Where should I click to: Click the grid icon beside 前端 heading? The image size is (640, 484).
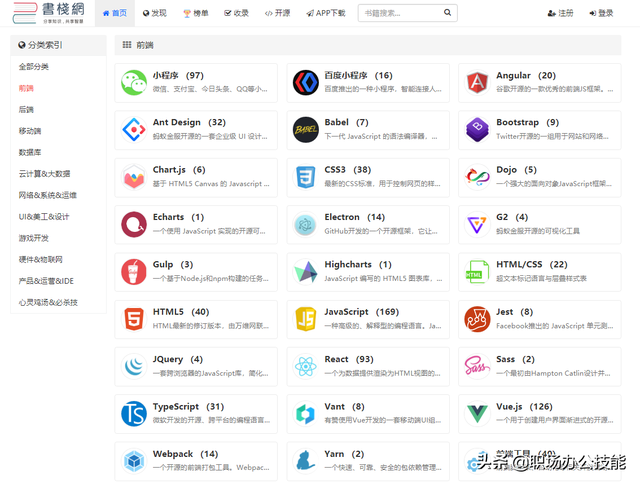click(127, 45)
